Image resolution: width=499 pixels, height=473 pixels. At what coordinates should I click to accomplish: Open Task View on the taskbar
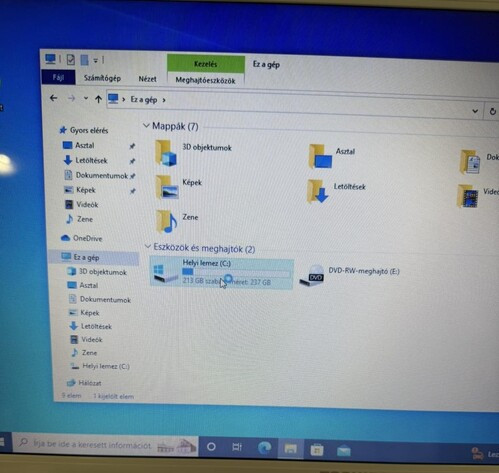pyautogui.click(x=237, y=447)
